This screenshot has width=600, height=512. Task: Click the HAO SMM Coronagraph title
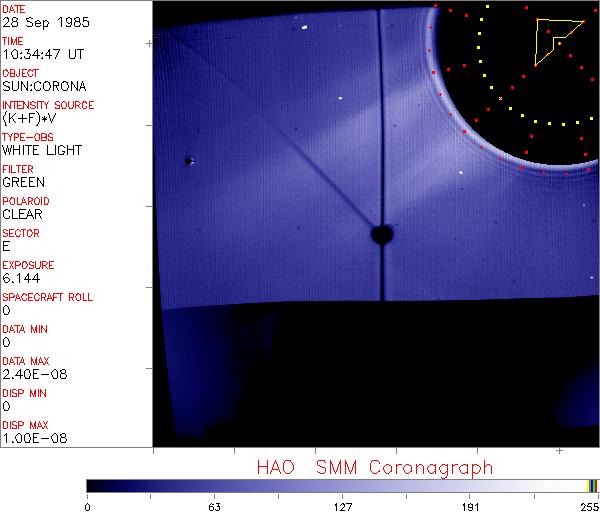point(374,467)
